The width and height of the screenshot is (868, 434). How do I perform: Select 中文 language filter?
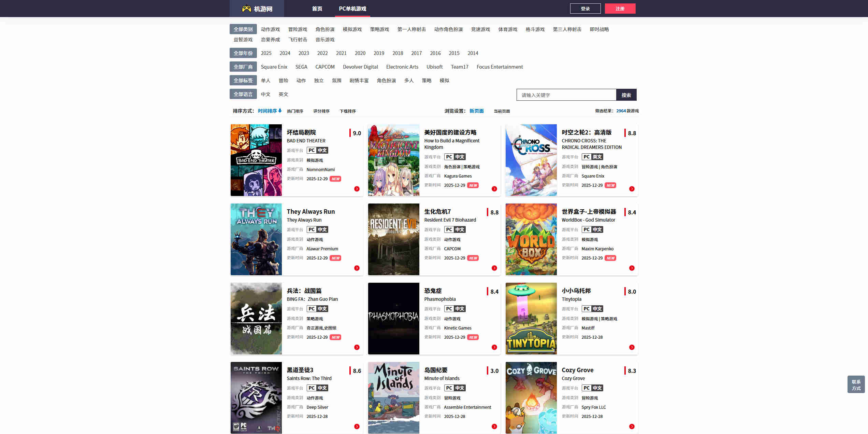click(265, 94)
